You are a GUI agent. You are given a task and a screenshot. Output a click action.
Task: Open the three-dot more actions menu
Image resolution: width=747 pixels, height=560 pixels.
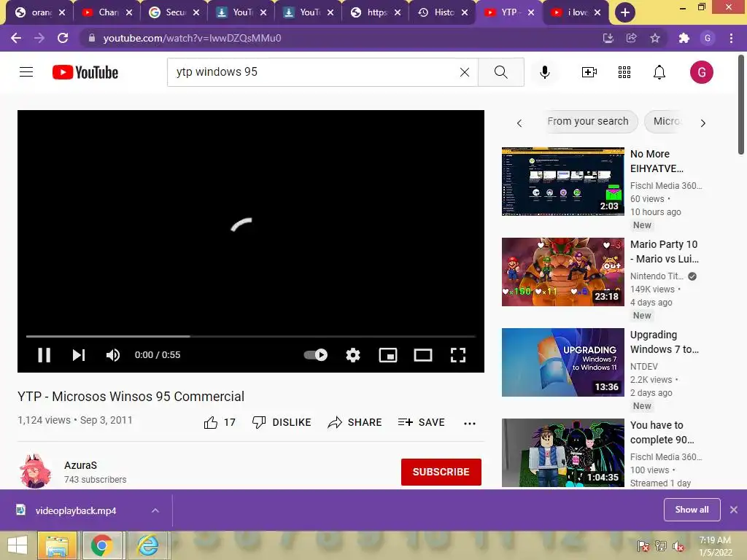tap(470, 423)
